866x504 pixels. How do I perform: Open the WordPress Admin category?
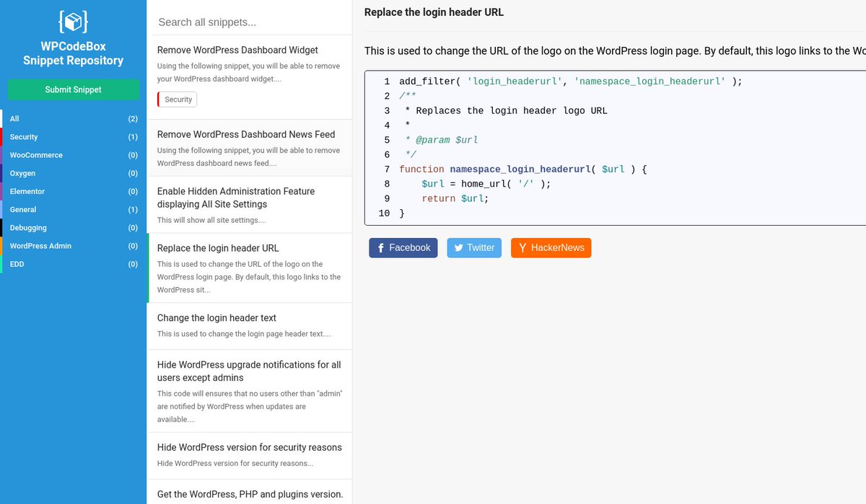pyautogui.click(x=73, y=246)
